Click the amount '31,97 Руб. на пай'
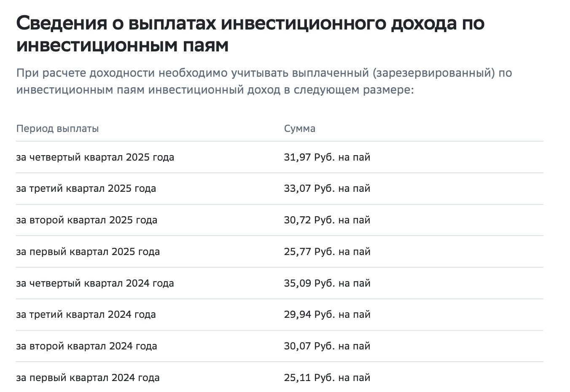 [x=327, y=157]
